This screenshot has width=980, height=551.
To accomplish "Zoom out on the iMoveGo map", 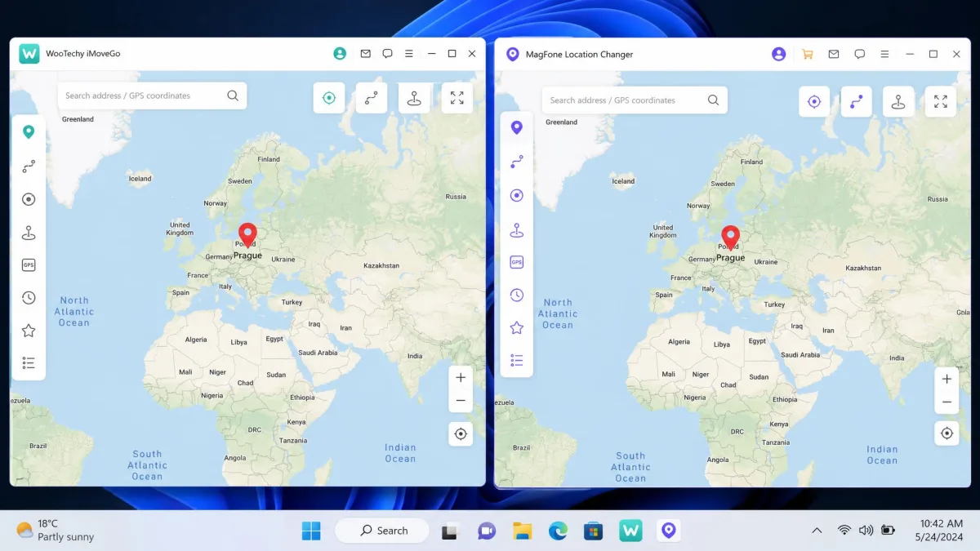I will pyautogui.click(x=461, y=401).
